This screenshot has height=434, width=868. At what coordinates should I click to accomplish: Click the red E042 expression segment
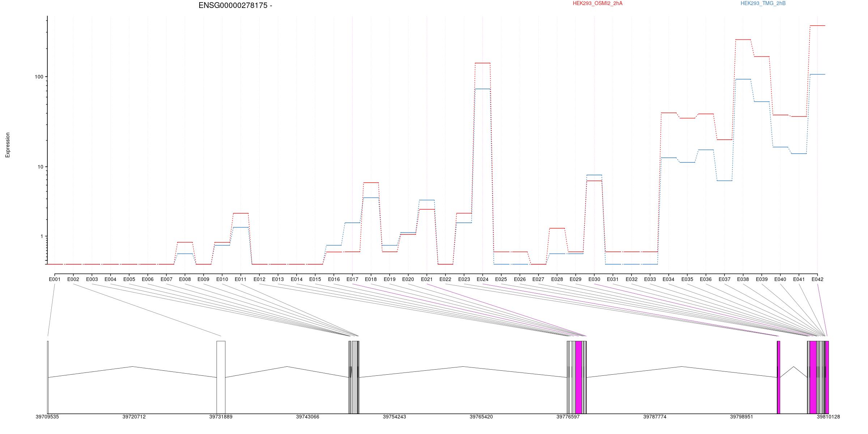pos(817,26)
